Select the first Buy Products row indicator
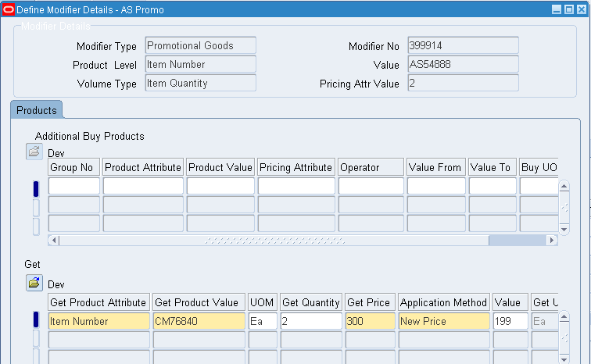This screenshot has height=364, width=591. coord(36,188)
